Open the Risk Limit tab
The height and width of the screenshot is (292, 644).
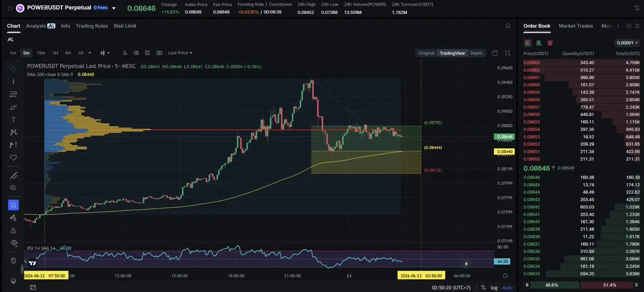point(125,26)
